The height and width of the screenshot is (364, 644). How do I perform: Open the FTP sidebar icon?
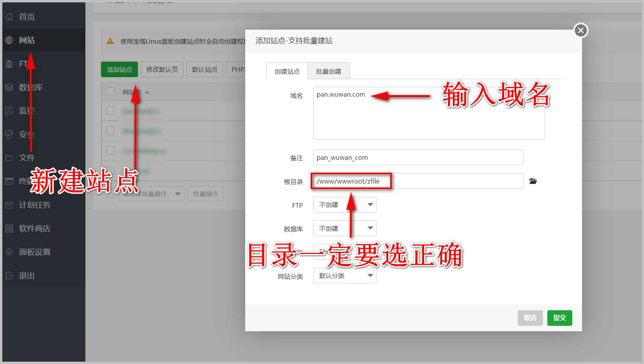pyautogui.click(x=9, y=64)
